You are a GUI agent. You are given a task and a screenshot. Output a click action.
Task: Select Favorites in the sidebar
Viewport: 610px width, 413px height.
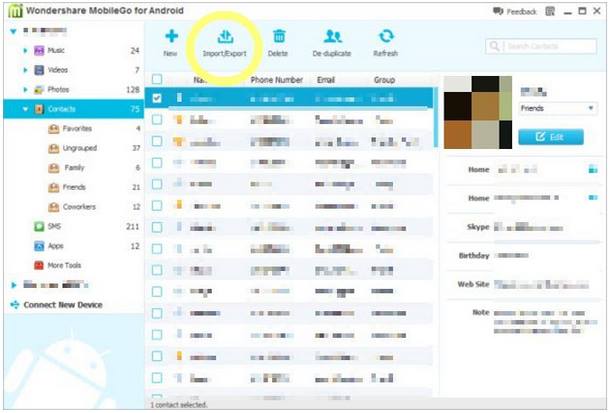77,129
